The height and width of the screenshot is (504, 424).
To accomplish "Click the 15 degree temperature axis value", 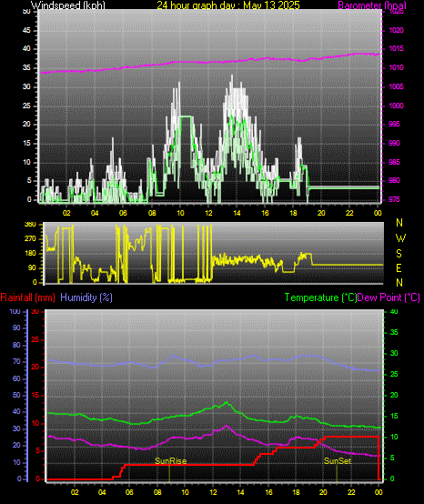I will point(394,417).
